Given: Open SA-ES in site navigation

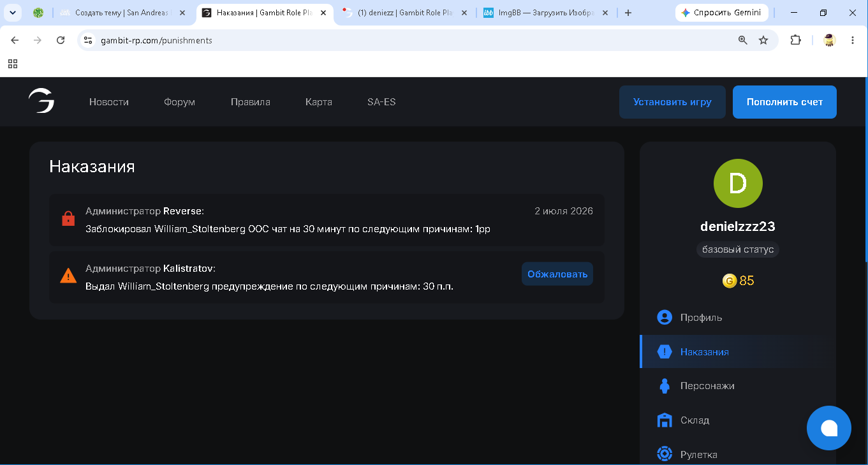Looking at the screenshot, I should 381,102.
